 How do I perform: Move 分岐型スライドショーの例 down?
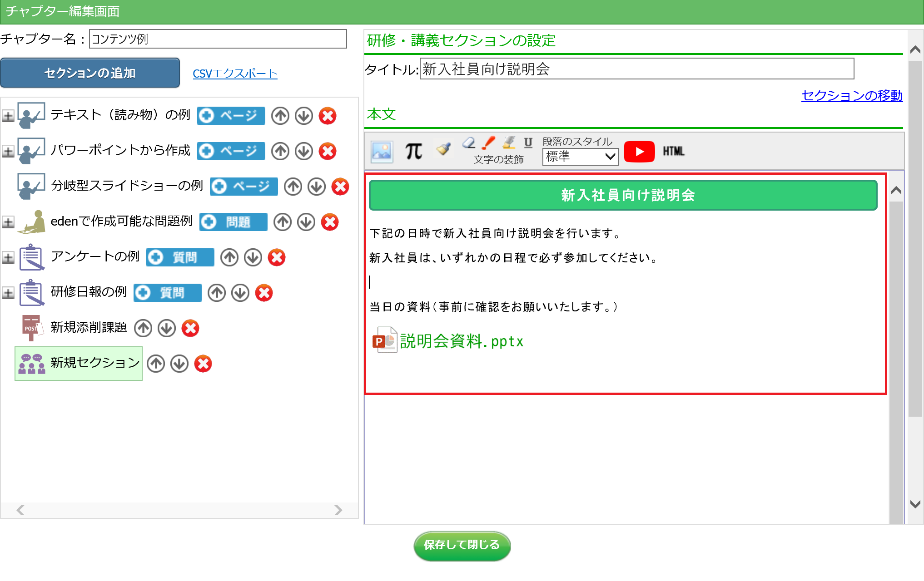point(317,187)
